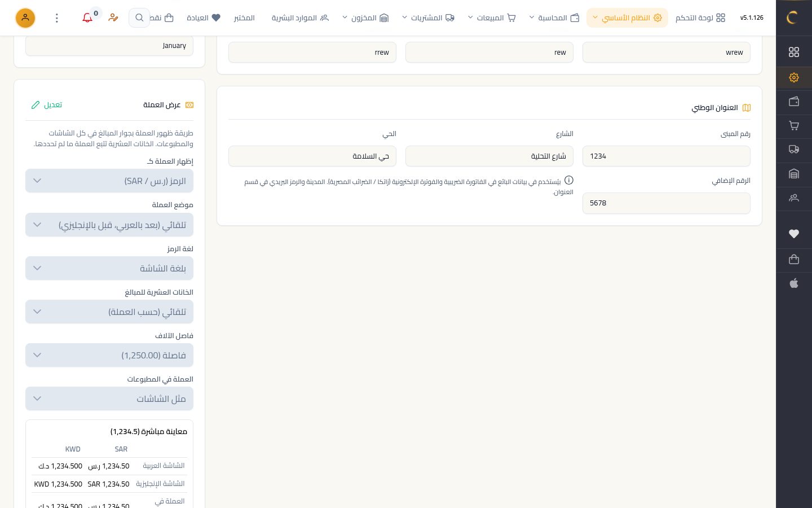Screen dimensions: 812x508
Task: Open the people HR icon in sidebar
Action: pyautogui.click(x=794, y=198)
